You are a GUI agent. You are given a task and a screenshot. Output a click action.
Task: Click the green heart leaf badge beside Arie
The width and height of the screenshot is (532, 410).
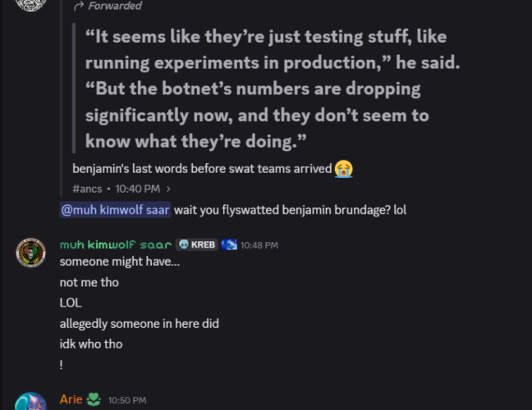point(94,400)
